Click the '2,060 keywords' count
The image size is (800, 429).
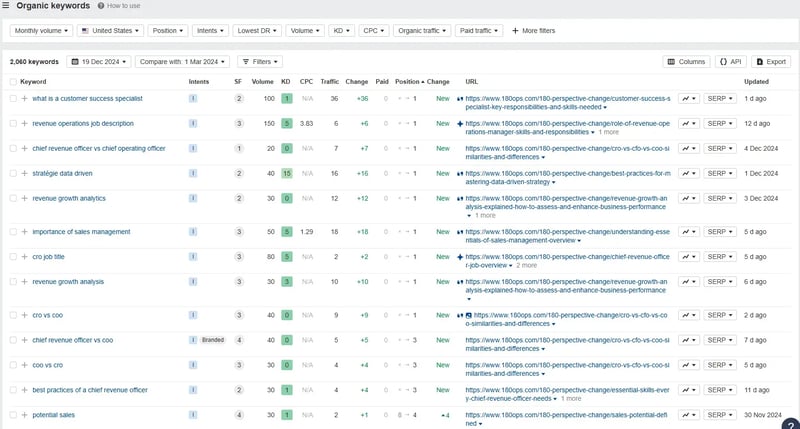(34, 62)
